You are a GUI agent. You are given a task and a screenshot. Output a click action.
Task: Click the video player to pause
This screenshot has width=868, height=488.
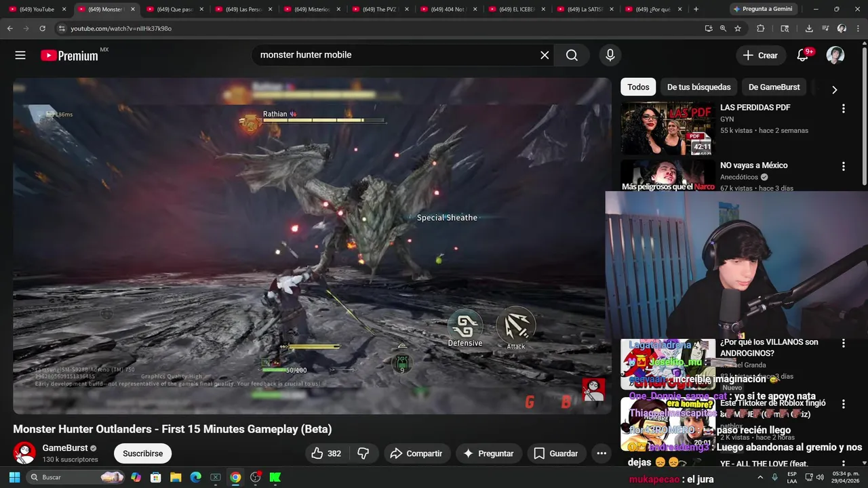312,245
